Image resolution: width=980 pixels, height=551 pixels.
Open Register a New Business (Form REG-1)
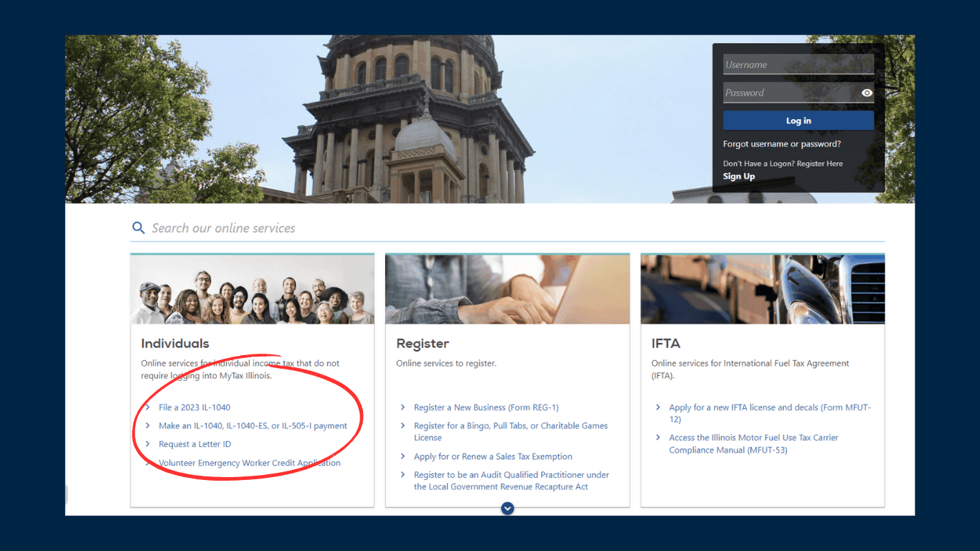(x=486, y=408)
